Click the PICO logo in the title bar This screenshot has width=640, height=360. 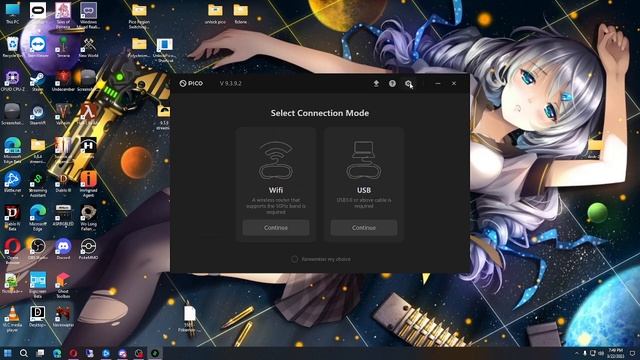tap(191, 83)
